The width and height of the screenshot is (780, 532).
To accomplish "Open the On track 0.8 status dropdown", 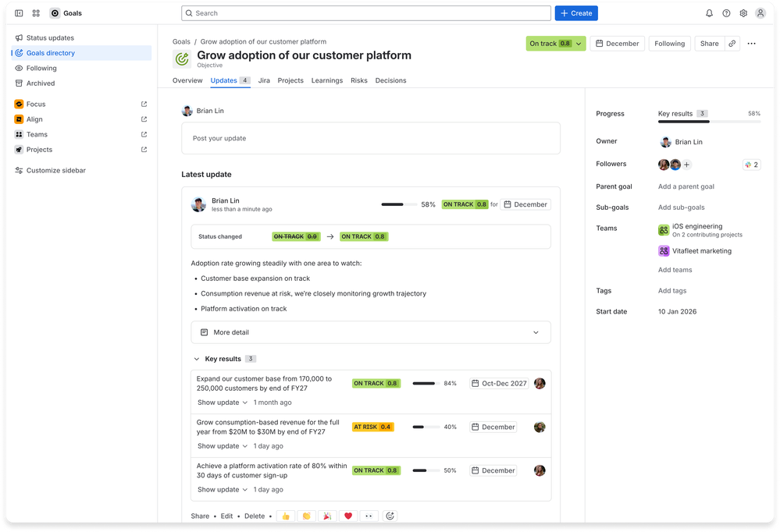I will [x=556, y=44].
